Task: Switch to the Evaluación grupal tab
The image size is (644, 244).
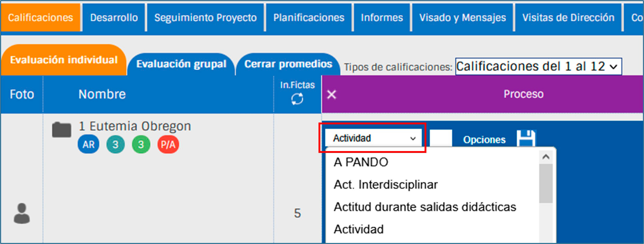Action: click(x=181, y=64)
